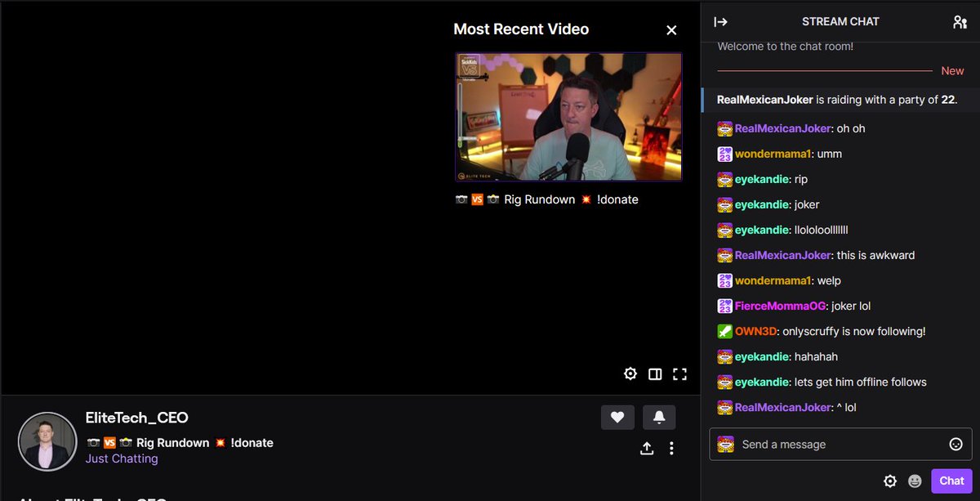
Task: Click the emoji icon inside the message field
Action: (955, 444)
